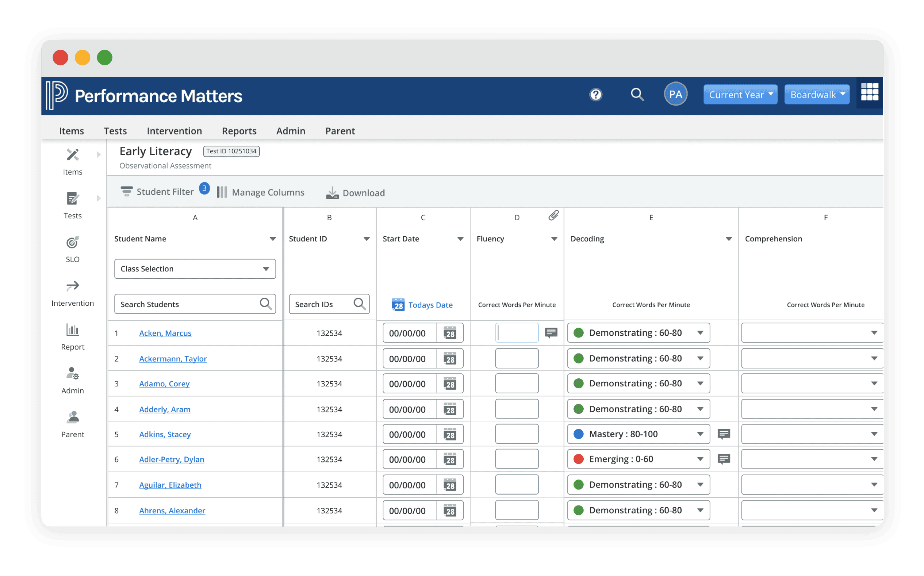Open the Reports menu
Viewport: 924px width, 576px height.
pyautogui.click(x=239, y=131)
